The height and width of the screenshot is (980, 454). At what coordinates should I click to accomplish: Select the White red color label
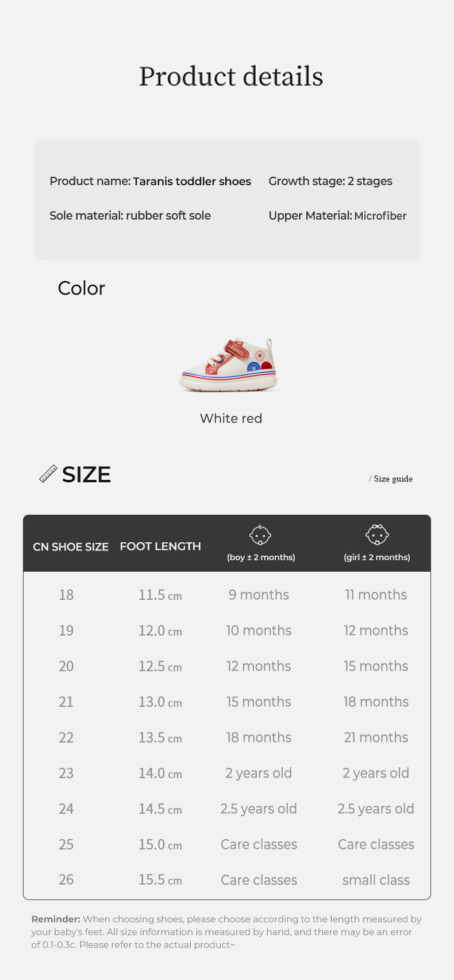[231, 418]
